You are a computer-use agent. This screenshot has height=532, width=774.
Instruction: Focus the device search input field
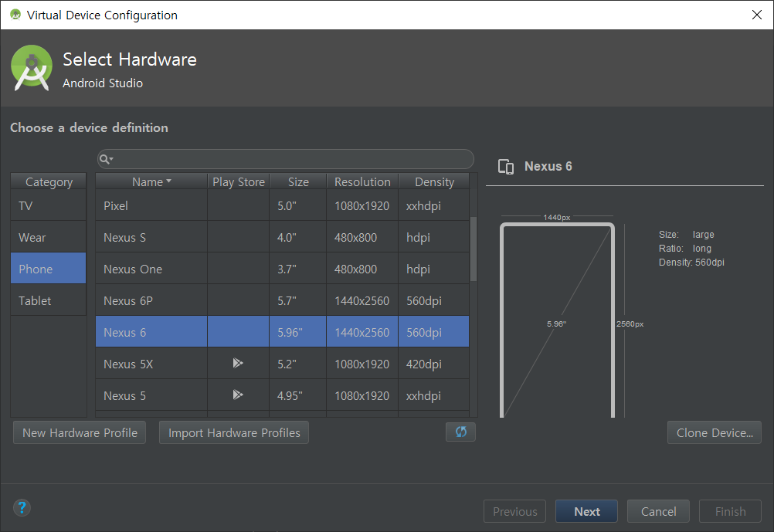[x=285, y=159]
